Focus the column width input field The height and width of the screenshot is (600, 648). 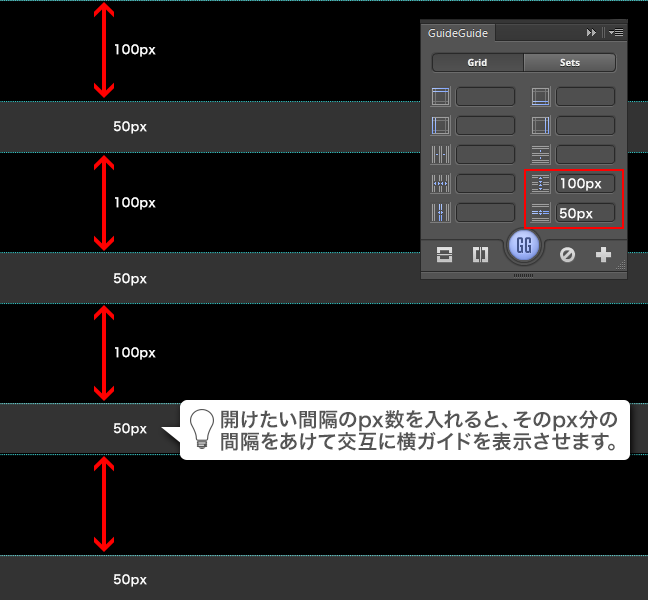click(486, 184)
